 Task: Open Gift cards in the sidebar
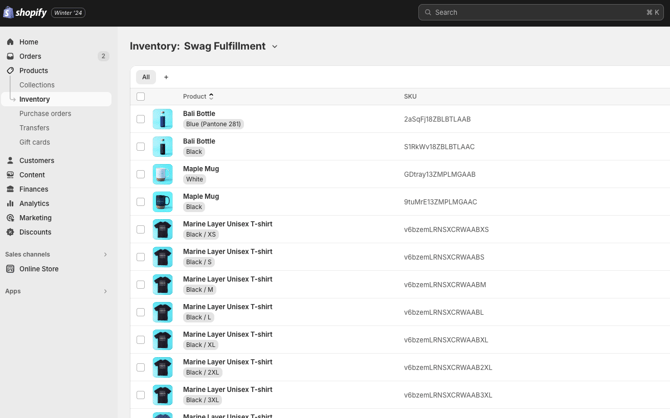35,142
